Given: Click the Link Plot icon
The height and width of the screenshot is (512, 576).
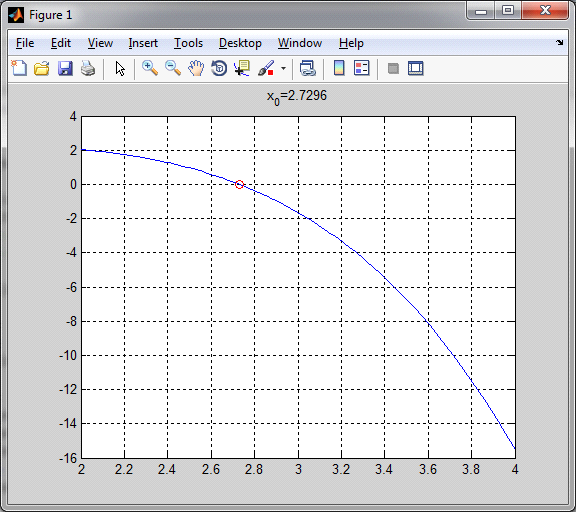Looking at the screenshot, I should pyautogui.click(x=307, y=68).
